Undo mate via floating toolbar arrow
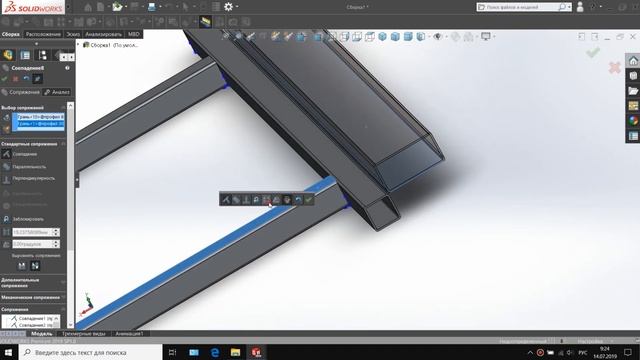 pyautogui.click(x=298, y=199)
